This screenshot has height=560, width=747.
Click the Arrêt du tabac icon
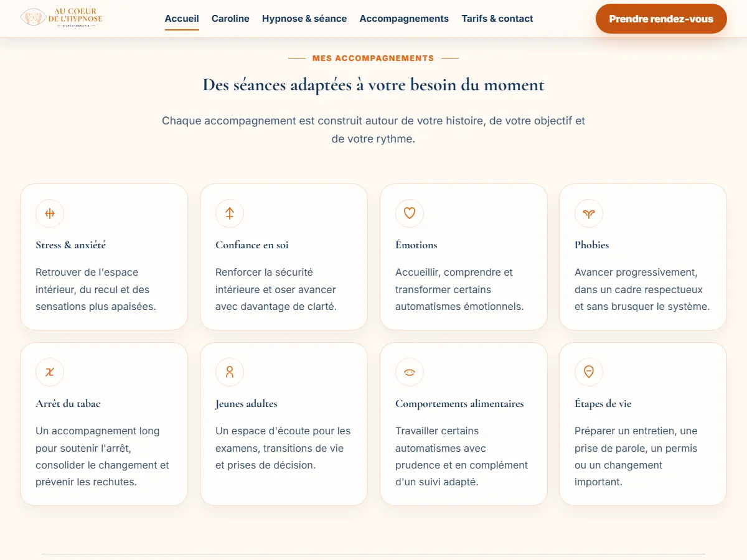50,372
